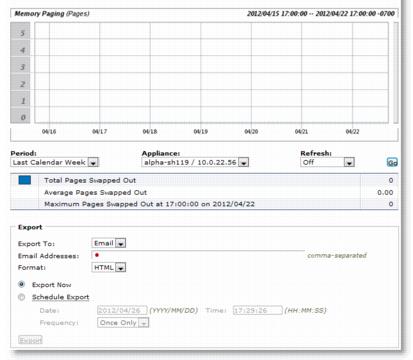The width and height of the screenshot is (413, 360).
Task: Click the Date field showing 2012/04/26
Action: click(x=122, y=310)
